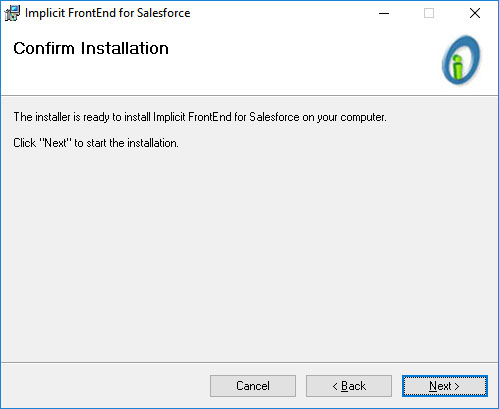Click the start the installation instruction line
Screen dimensions: 499x409
pyautogui.click(x=96, y=143)
